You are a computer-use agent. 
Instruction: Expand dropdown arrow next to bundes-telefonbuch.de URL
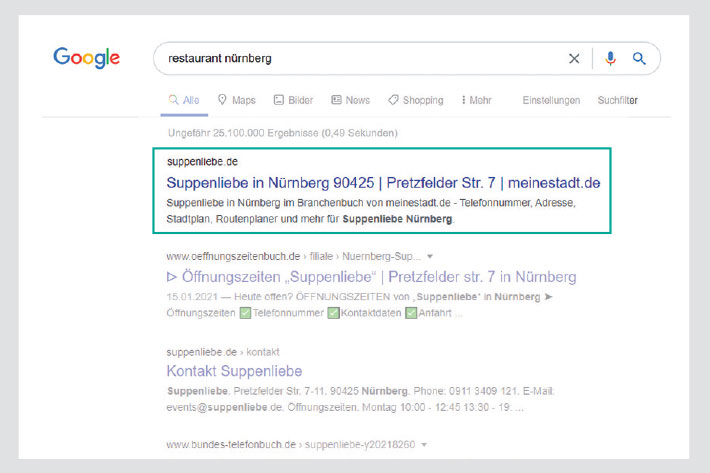[424, 444]
